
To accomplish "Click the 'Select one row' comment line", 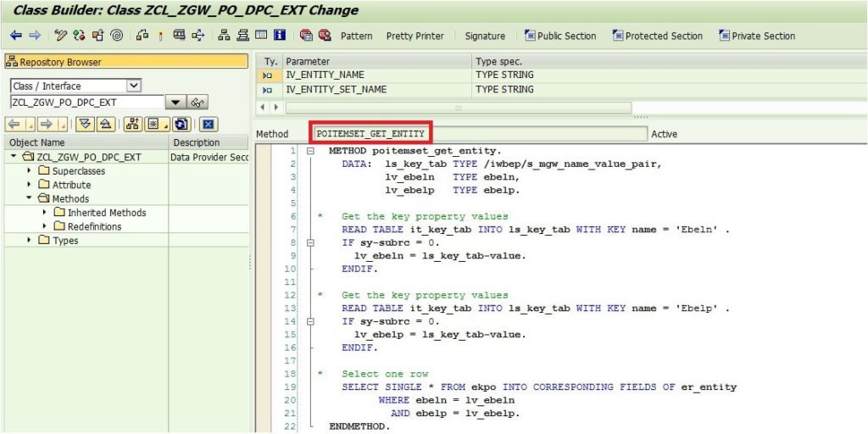I will [385, 374].
